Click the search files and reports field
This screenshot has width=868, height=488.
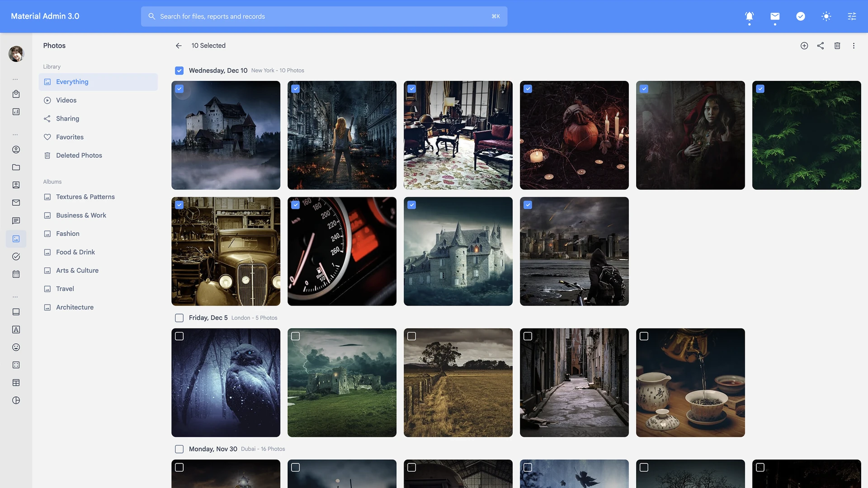[x=324, y=16]
